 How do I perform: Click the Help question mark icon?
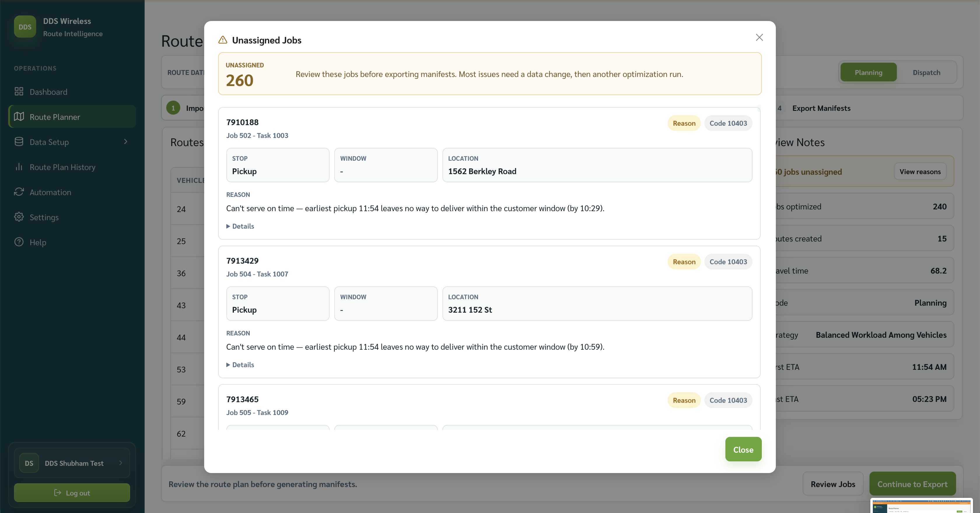[x=19, y=242]
